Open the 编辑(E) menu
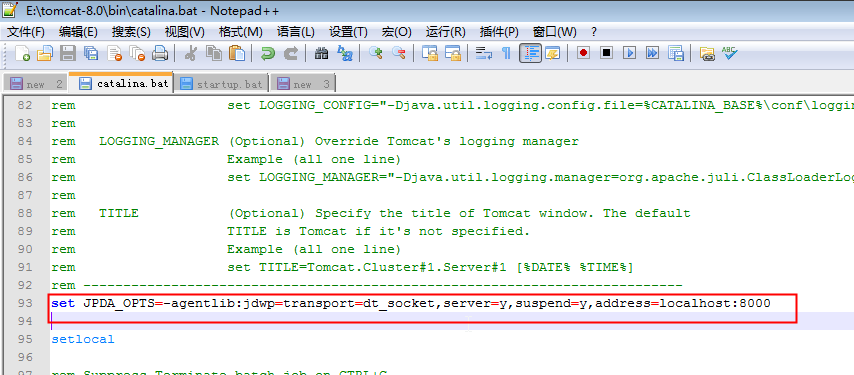854x375 pixels. tap(78, 32)
